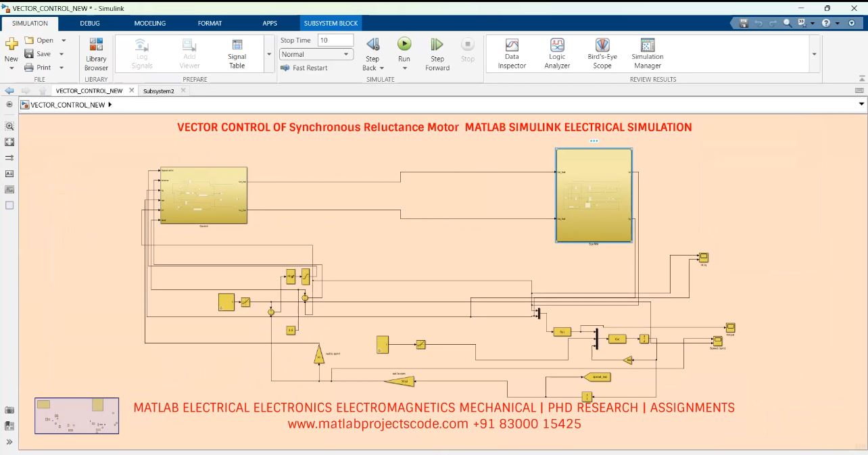Click the model overview minimap thumbnail
The width and height of the screenshot is (868, 455).
76,415
